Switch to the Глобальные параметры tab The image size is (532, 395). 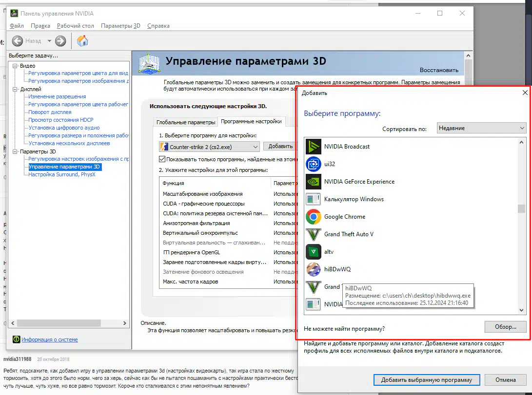click(186, 122)
